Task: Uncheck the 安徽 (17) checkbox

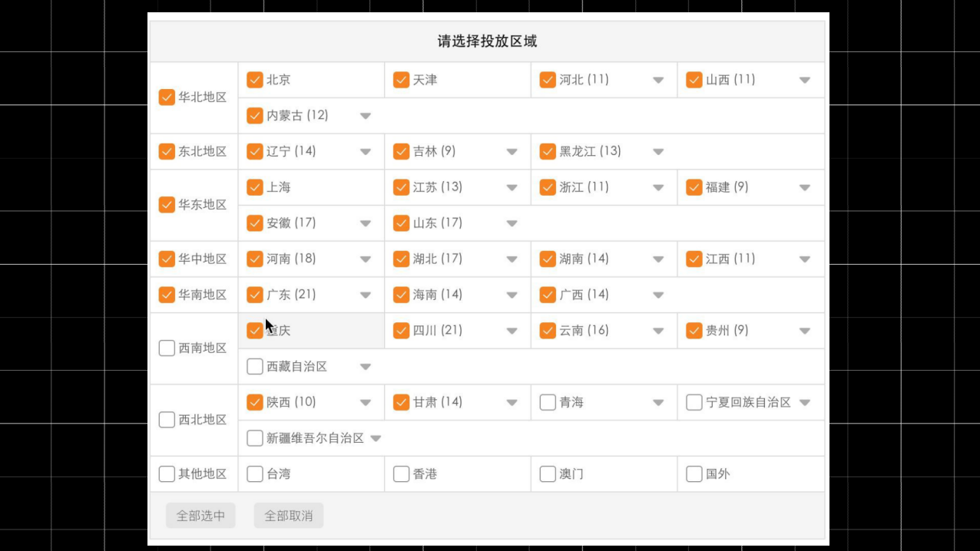Action: 255,223
